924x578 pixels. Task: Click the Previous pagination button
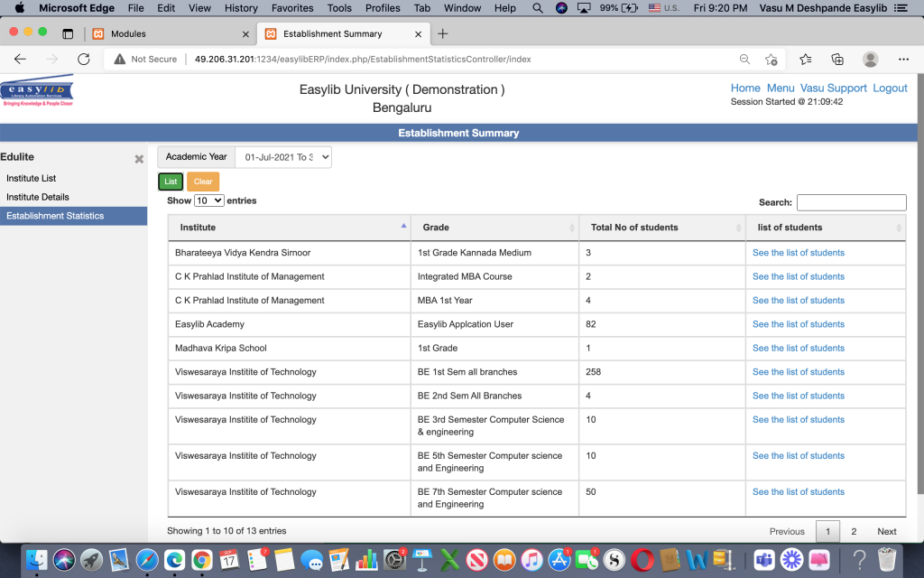click(787, 531)
